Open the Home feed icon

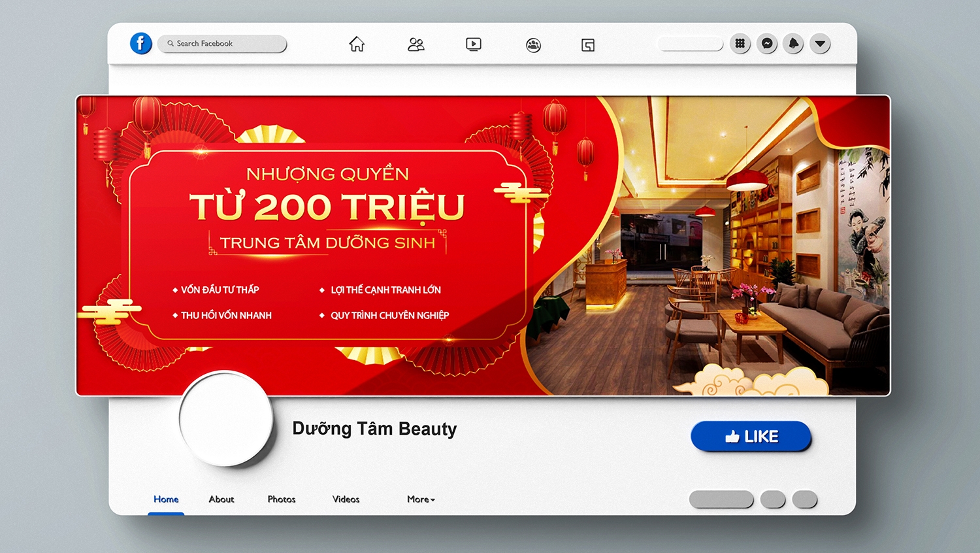click(357, 44)
